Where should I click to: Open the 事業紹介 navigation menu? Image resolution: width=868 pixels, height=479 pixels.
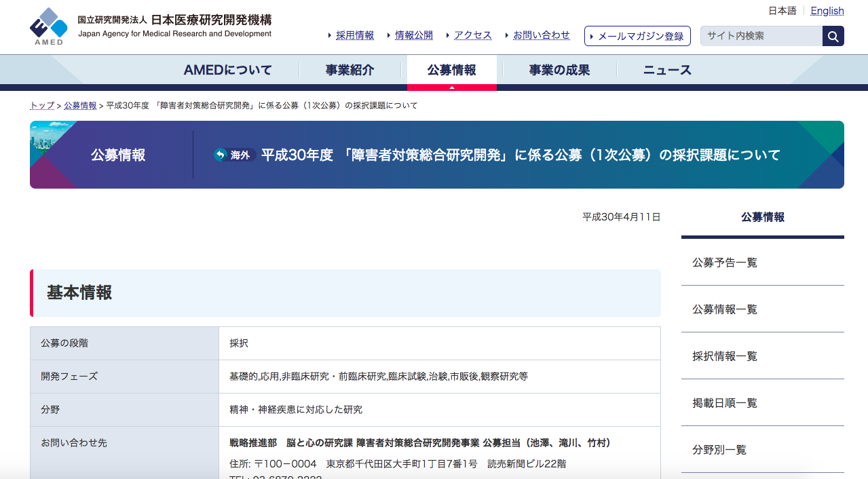tap(351, 70)
